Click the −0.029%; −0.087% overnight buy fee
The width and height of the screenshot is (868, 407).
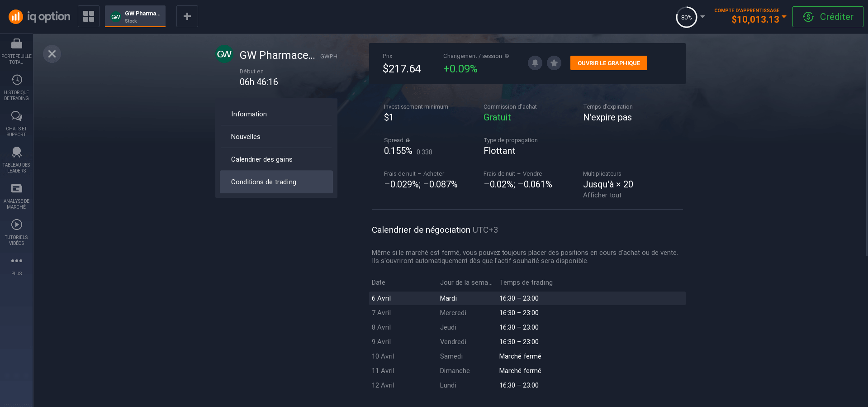tap(421, 184)
